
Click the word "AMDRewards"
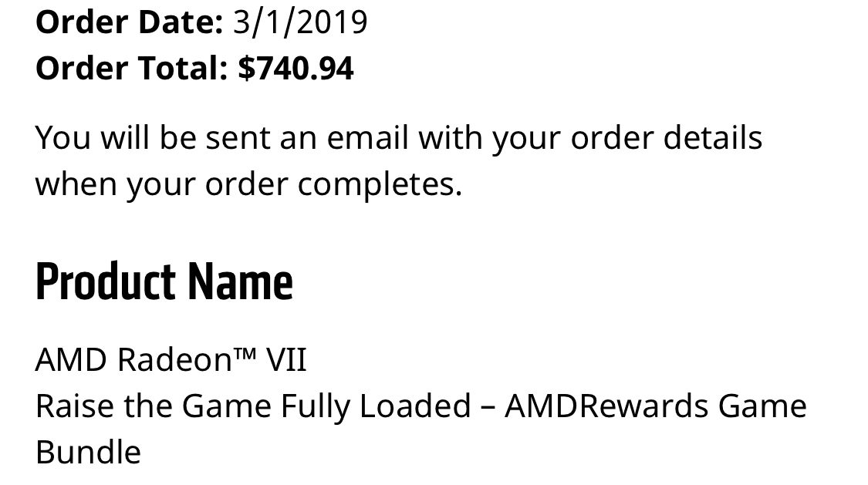tap(606, 406)
